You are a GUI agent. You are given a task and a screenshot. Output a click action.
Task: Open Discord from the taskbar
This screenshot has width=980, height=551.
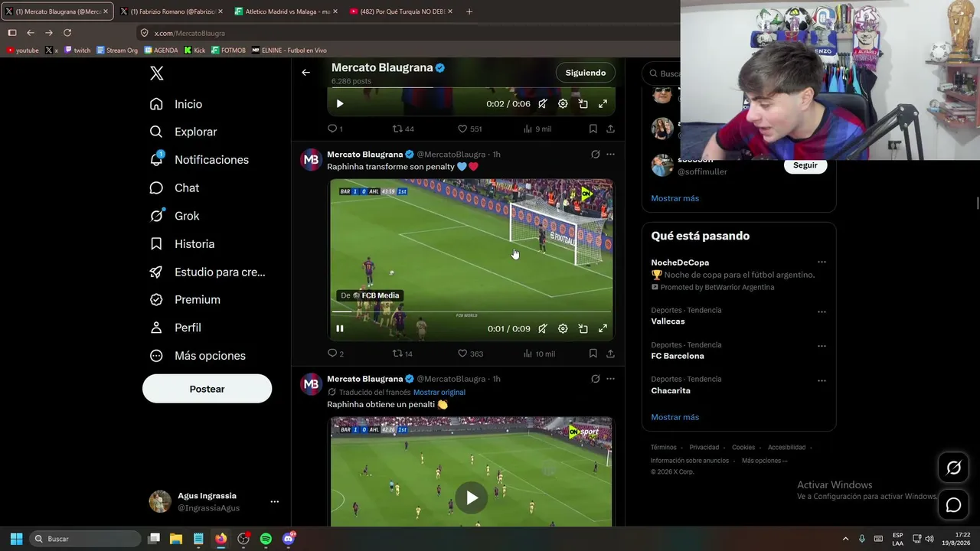point(289,539)
